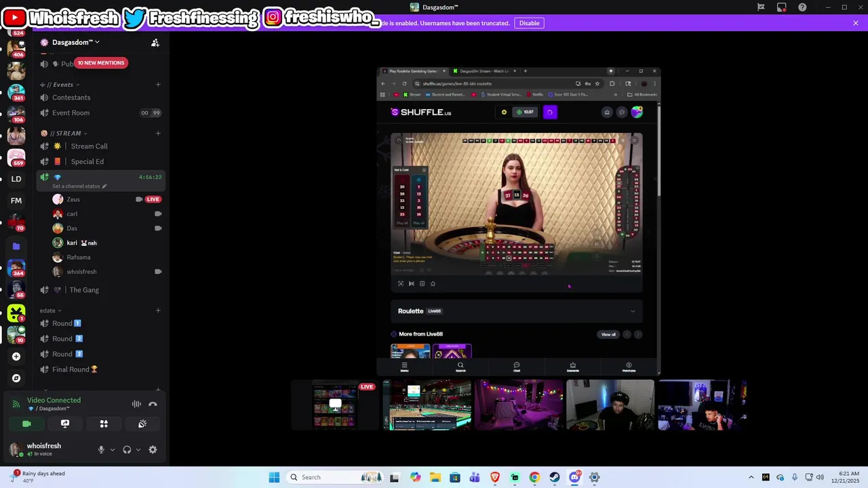Select the purple-lit room webcam thumbnail
This screenshot has width=868, height=488.
point(519,405)
